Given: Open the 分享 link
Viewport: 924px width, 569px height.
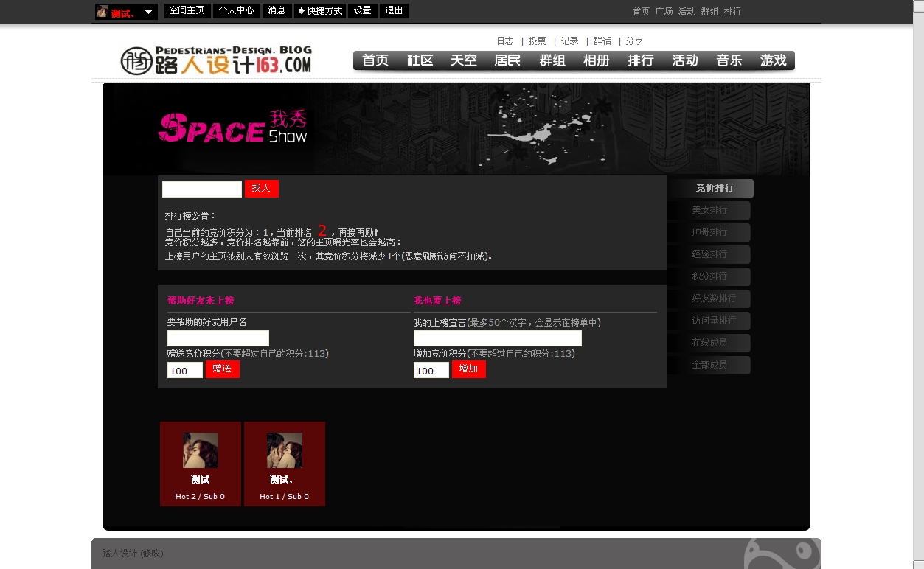Looking at the screenshot, I should [x=634, y=41].
